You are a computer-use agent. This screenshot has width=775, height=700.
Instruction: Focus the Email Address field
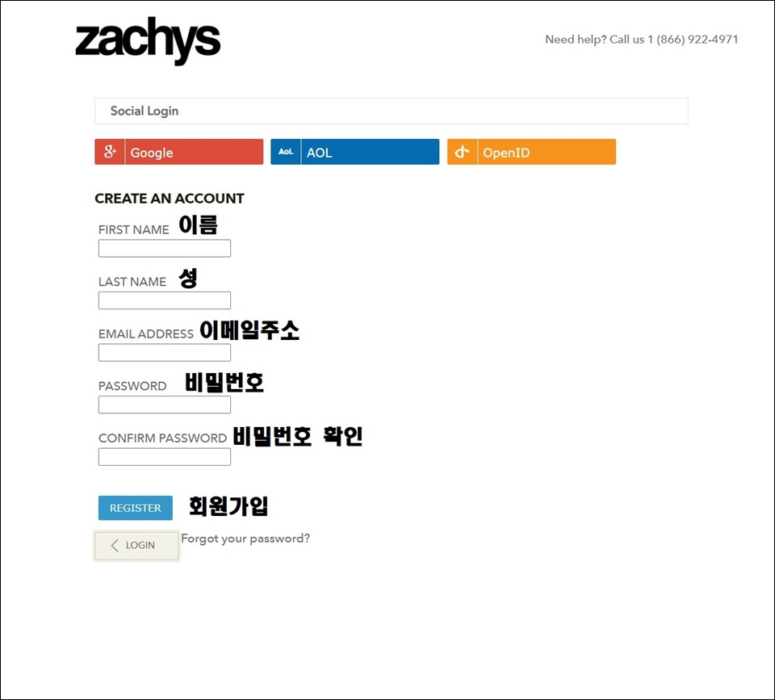point(165,353)
